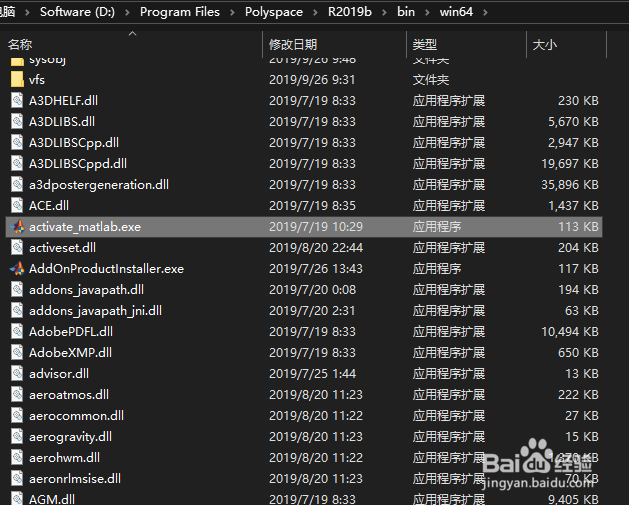Click the aerogravity.dll file icon

click(17, 436)
